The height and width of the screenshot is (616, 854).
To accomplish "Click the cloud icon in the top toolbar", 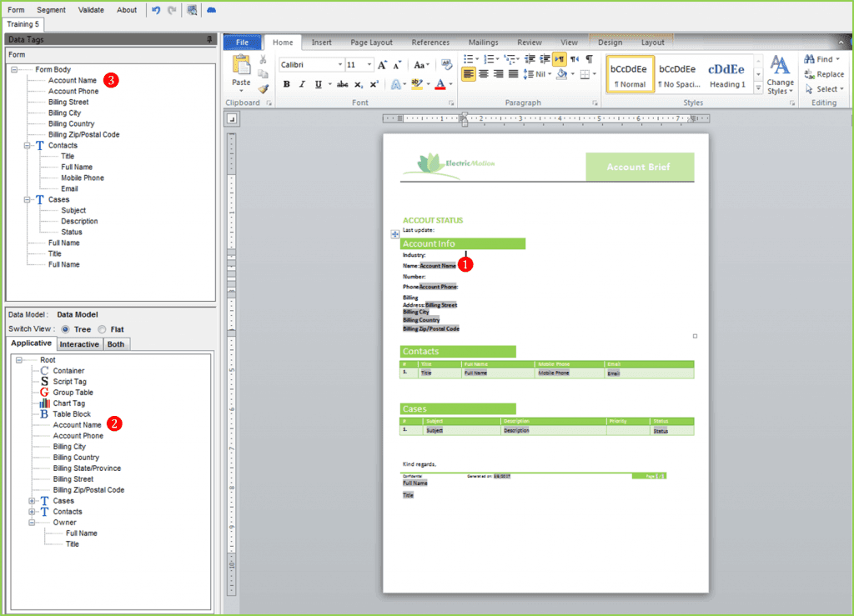I will (x=211, y=10).
